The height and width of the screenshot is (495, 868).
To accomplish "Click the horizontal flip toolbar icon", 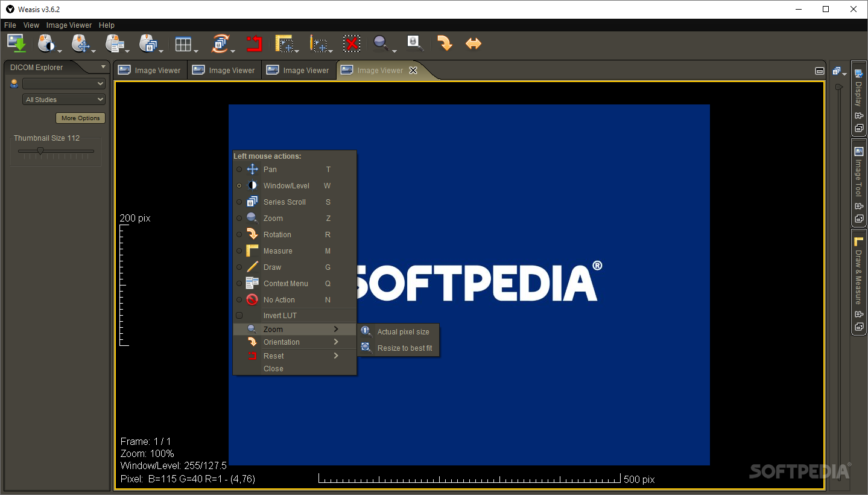I will pyautogui.click(x=474, y=43).
